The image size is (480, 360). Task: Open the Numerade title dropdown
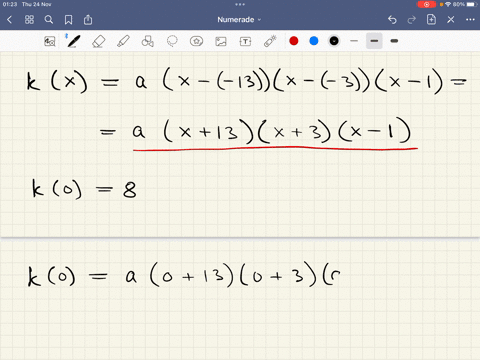tap(239, 20)
